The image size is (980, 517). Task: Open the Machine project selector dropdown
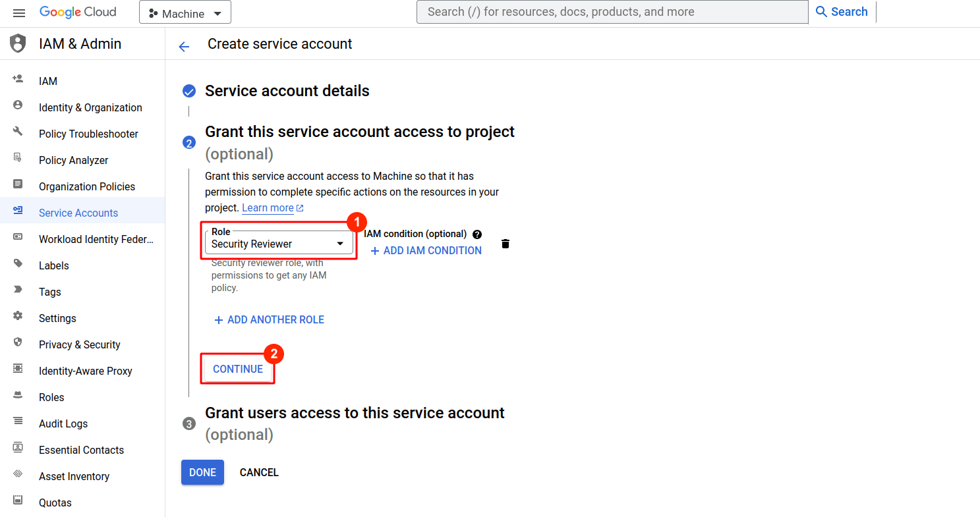[x=185, y=13]
